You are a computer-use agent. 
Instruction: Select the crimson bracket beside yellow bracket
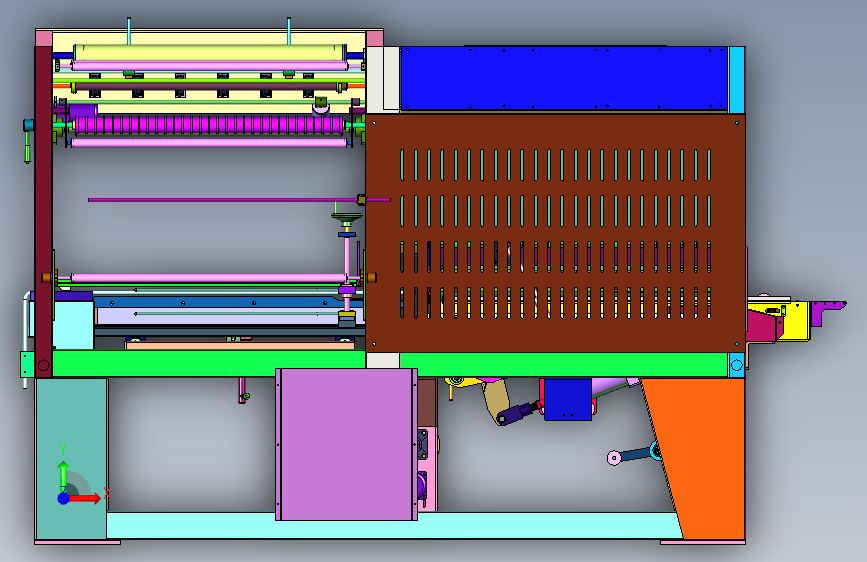763,327
